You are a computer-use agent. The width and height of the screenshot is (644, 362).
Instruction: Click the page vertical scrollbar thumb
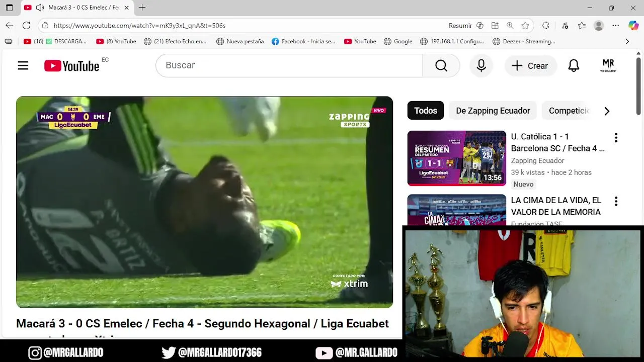[x=638, y=87]
